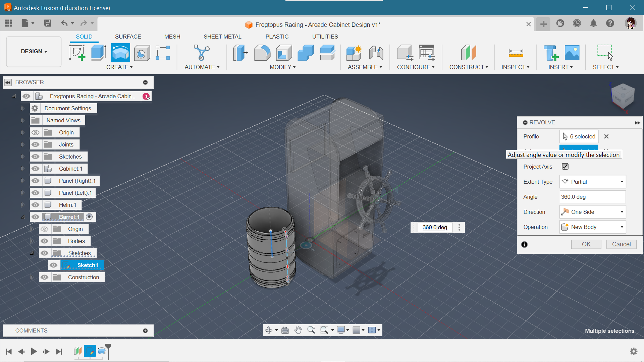Switch to the SURFACE tab
Image resolution: width=644 pixels, height=362 pixels.
click(128, 37)
